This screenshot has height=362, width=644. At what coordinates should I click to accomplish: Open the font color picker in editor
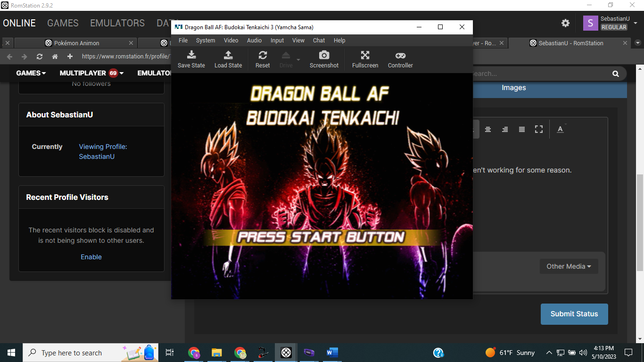560,129
